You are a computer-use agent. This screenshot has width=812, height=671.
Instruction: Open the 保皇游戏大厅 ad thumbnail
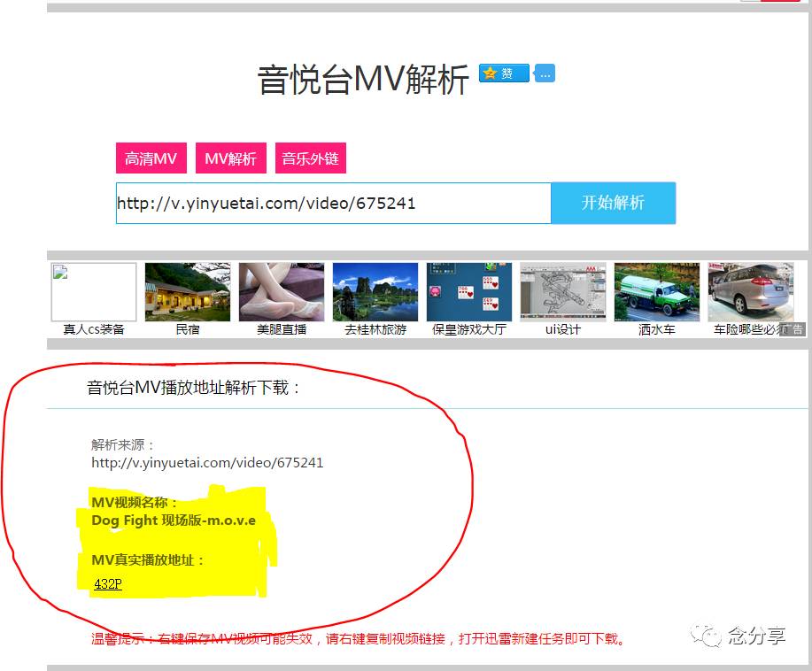click(469, 292)
